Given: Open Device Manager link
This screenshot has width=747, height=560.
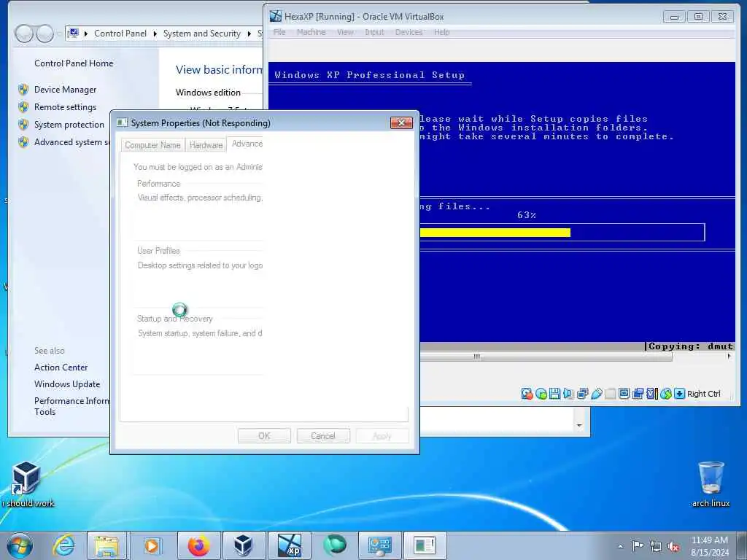Looking at the screenshot, I should point(65,90).
